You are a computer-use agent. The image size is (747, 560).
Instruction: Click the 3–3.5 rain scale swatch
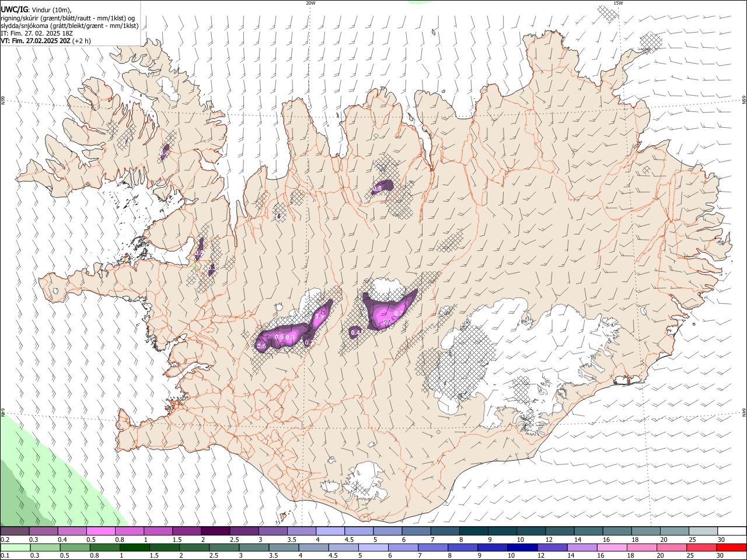(254, 547)
